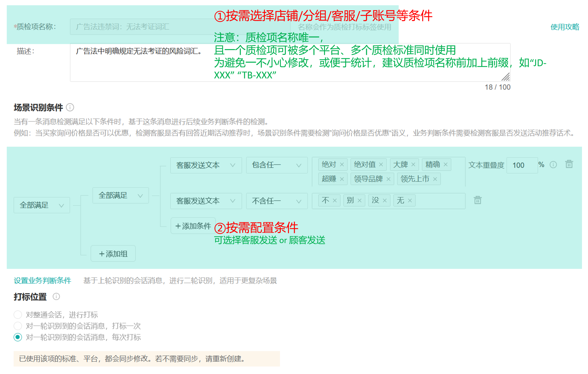
Task: Click the 添加组 button
Action: [113, 254]
